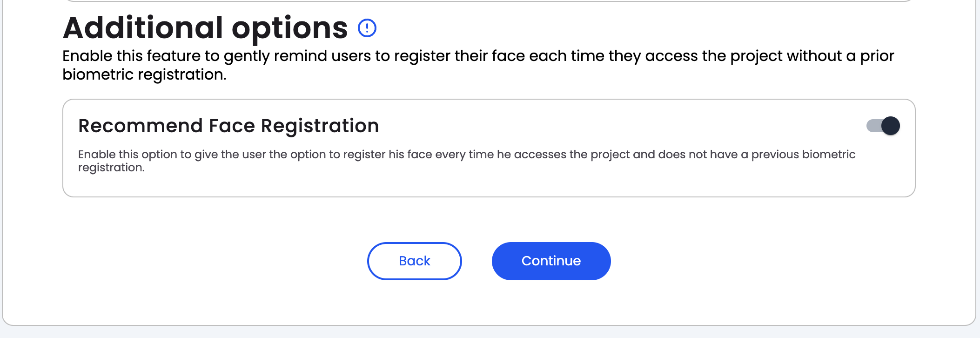The height and width of the screenshot is (338, 980).
Task: Click the blank area right of the Continue button
Action: (x=768, y=261)
